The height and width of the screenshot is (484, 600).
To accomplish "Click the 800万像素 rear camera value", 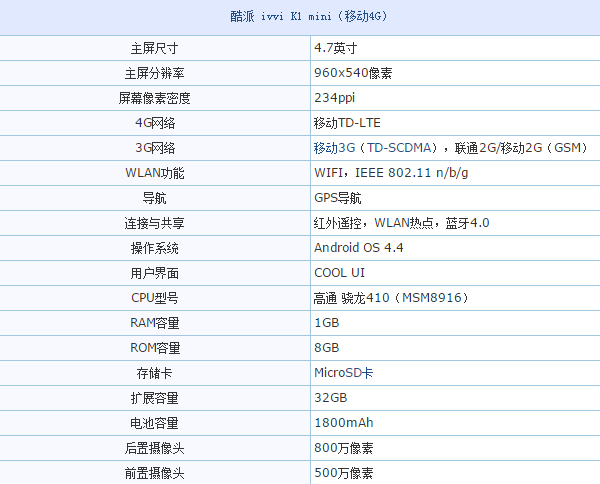I will tap(343, 448).
